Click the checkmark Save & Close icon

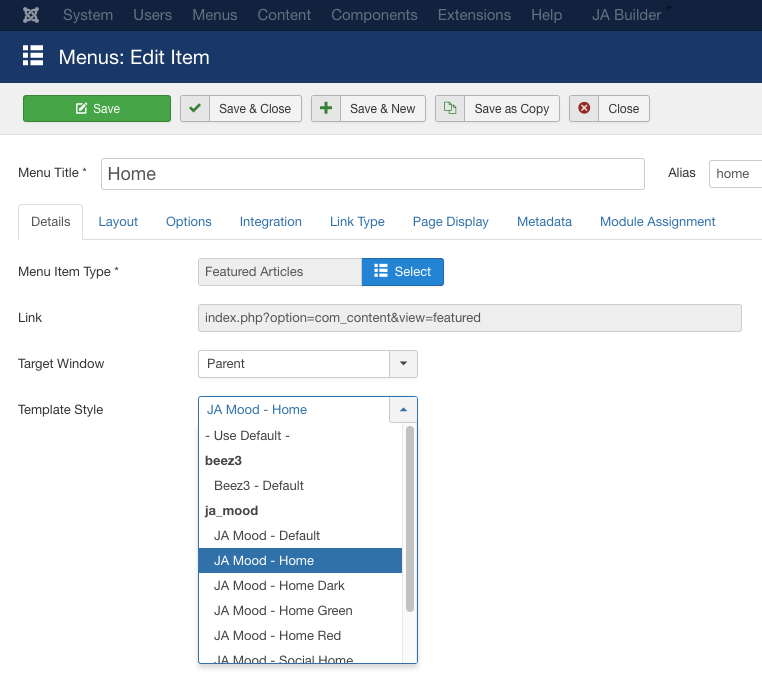pos(195,109)
